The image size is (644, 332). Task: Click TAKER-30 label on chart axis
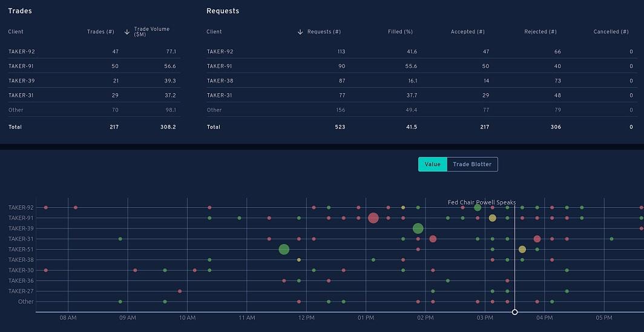click(21, 270)
